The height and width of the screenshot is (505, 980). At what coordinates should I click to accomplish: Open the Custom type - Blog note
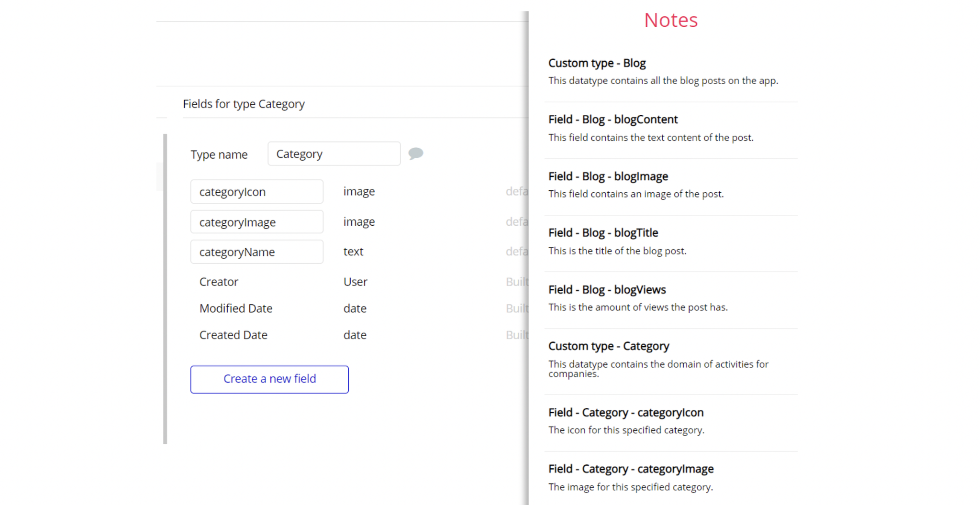(x=597, y=63)
